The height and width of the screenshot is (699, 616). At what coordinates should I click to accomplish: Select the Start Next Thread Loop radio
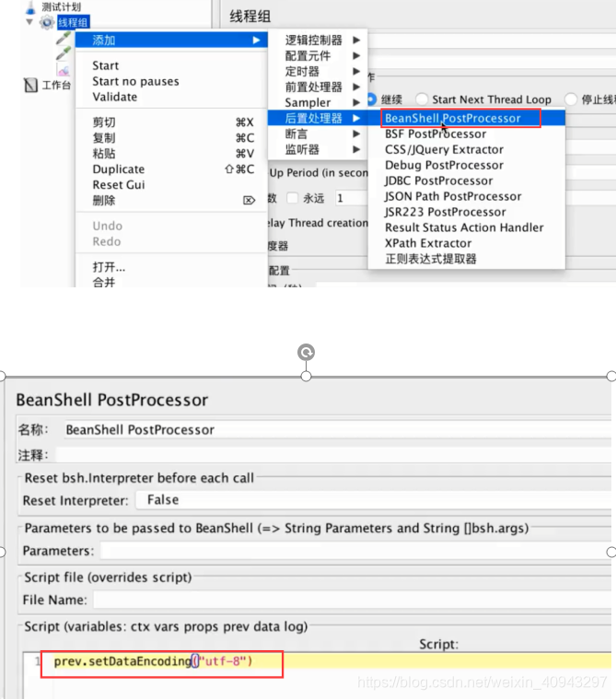pyautogui.click(x=422, y=99)
